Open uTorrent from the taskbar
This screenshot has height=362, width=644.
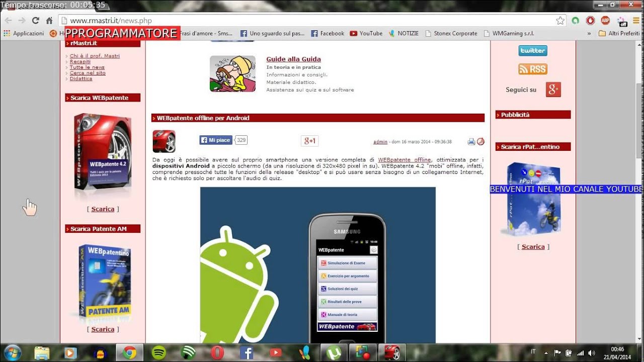[333, 353]
